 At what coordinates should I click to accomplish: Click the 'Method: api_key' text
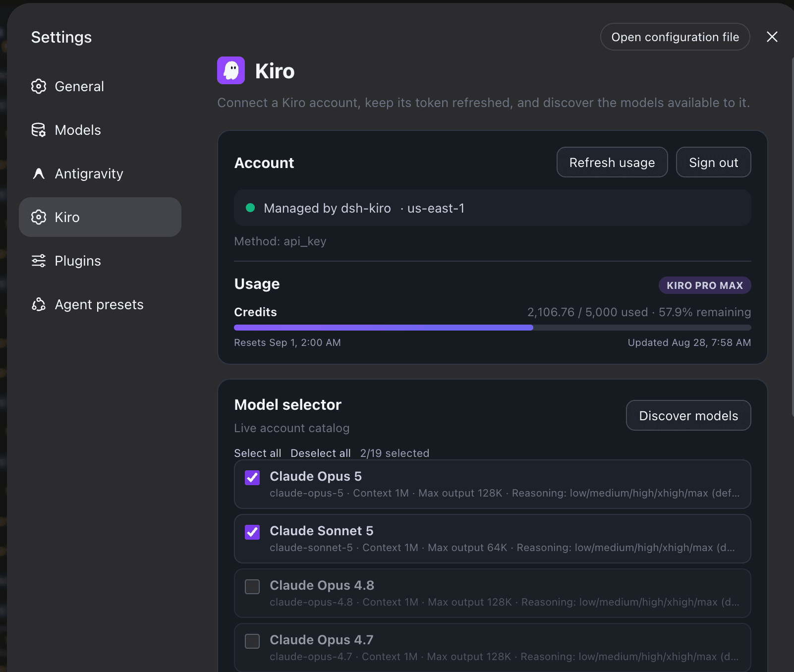(280, 241)
